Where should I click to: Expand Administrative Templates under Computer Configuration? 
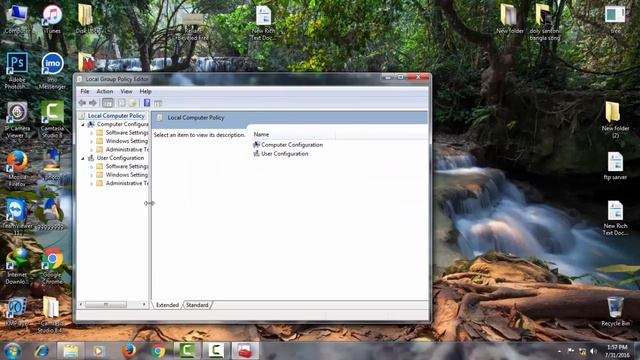[x=91, y=150]
